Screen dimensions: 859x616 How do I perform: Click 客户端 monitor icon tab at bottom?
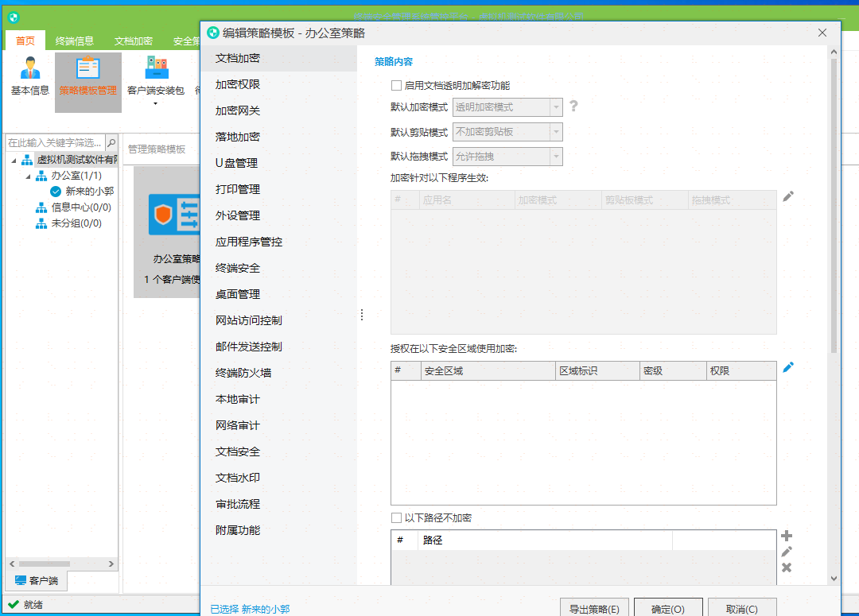[x=37, y=580]
